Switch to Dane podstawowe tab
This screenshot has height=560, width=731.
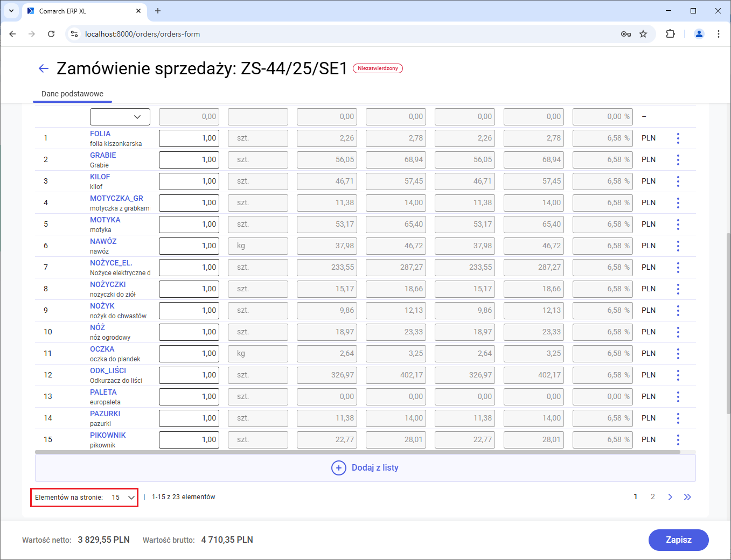[72, 94]
